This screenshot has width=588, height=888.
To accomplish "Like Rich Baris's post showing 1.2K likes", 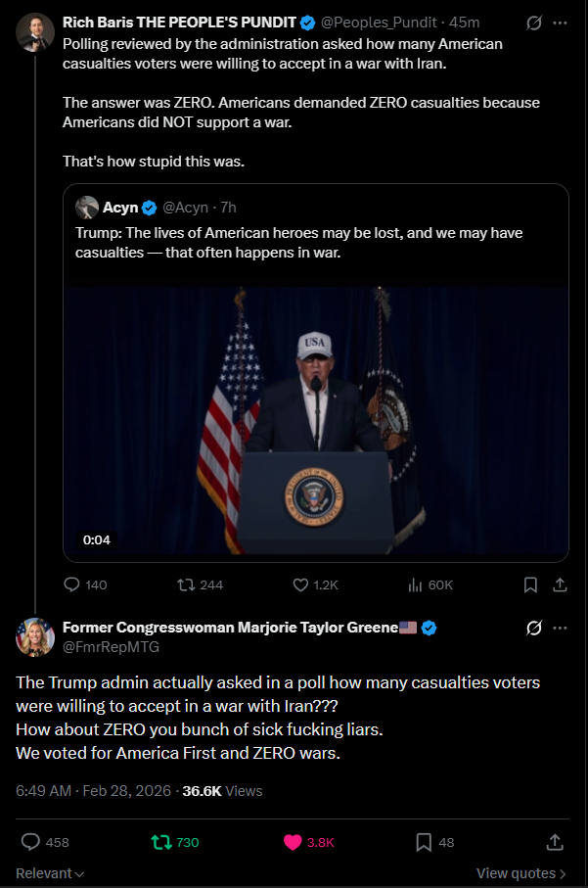I will (301, 584).
